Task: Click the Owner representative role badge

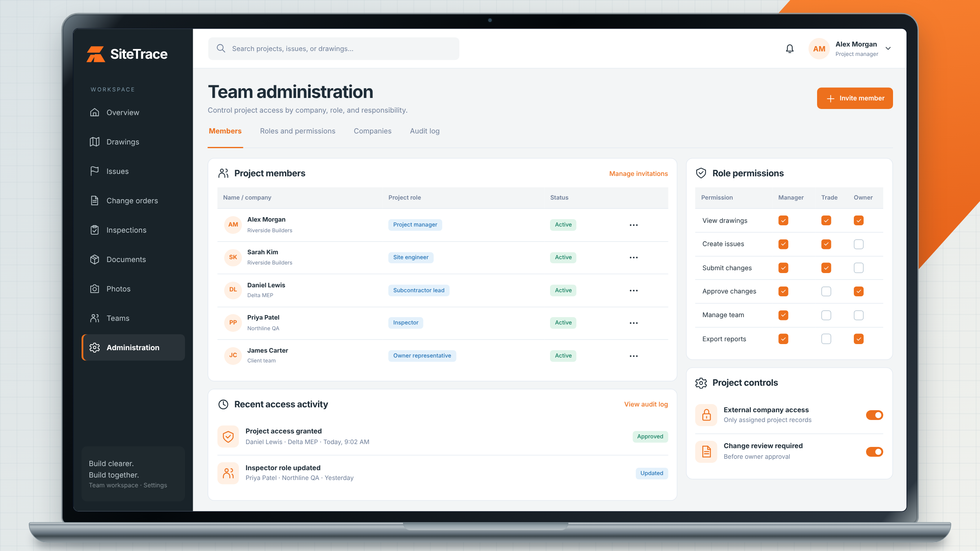Action: (x=422, y=355)
